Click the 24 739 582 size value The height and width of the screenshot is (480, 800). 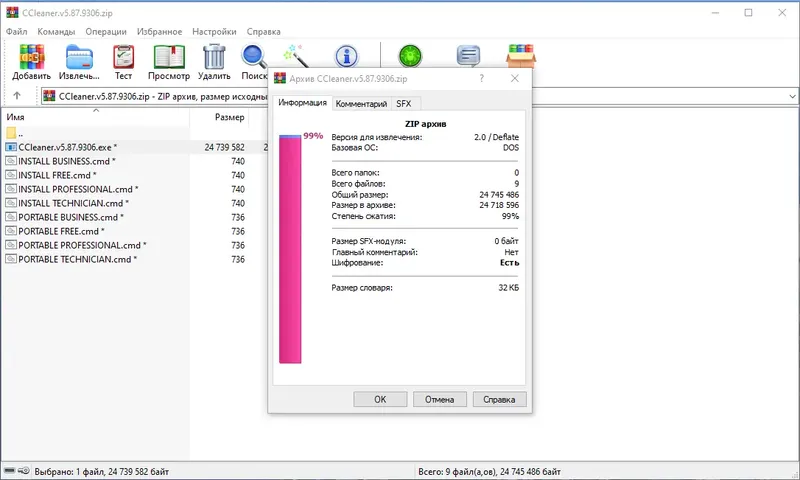(224, 147)
